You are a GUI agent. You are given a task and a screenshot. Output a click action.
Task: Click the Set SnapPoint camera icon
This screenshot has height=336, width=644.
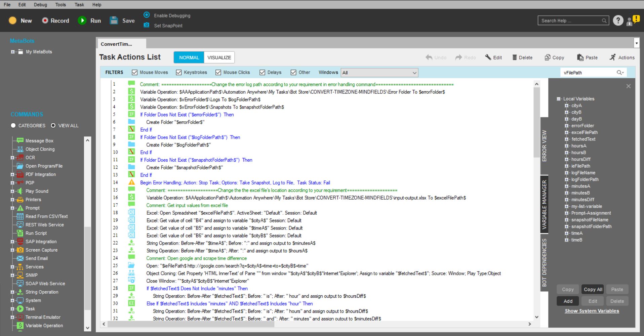coord(147,25)
